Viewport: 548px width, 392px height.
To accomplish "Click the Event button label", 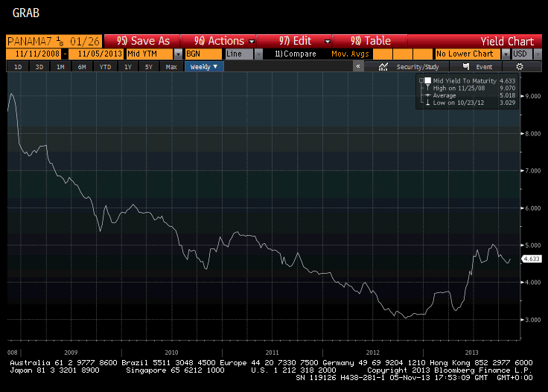I will click(x=484, y=67).
